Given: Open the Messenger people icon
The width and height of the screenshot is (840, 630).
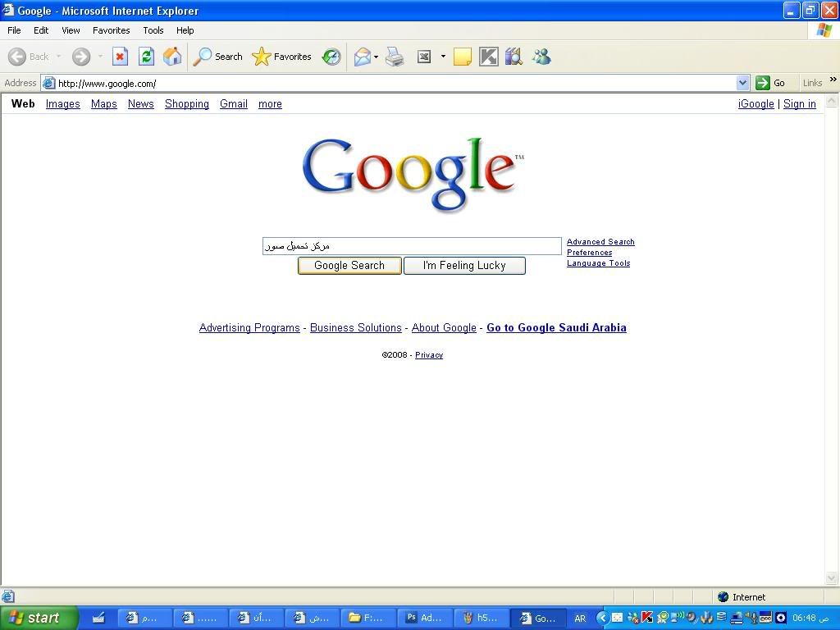Looking at the screenshot, I should 541,57.
